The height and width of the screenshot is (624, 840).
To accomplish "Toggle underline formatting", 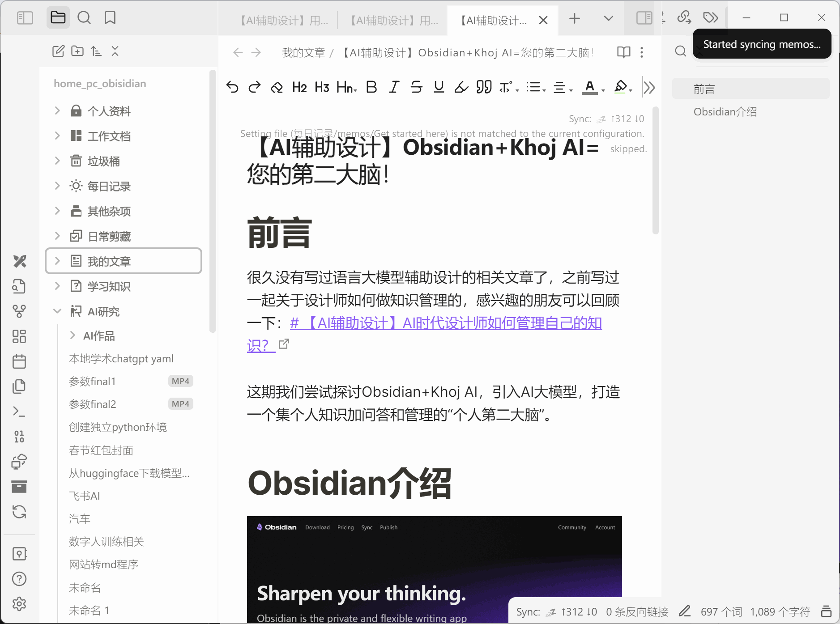I will tap(439, 87).
